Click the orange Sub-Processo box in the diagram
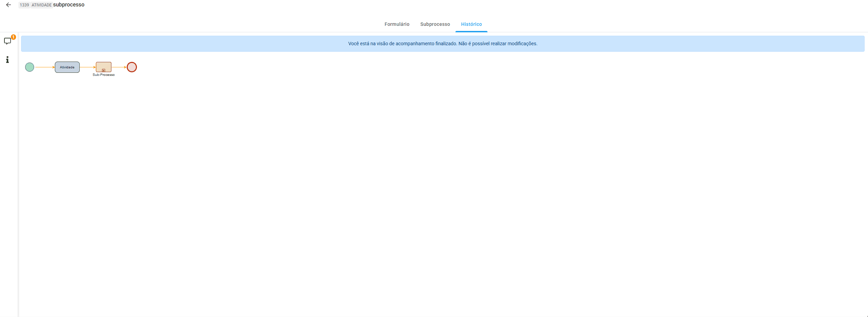The width and height of the screenshot is (868, 317). click(x=104, y=66)
